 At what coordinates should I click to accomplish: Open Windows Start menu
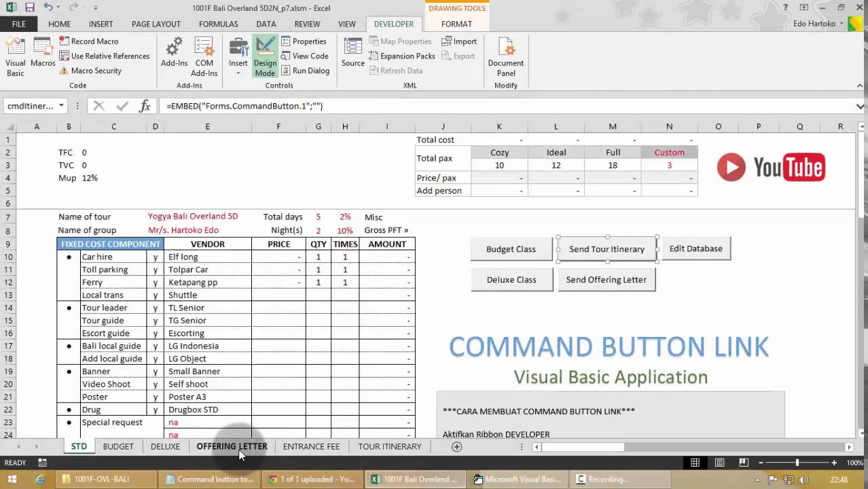pyautogui.click(x=12, y=479)
